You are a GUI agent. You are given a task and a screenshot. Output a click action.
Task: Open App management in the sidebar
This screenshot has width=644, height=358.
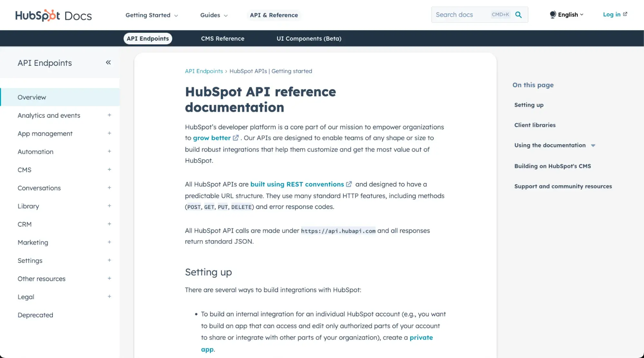click(45, 134)
